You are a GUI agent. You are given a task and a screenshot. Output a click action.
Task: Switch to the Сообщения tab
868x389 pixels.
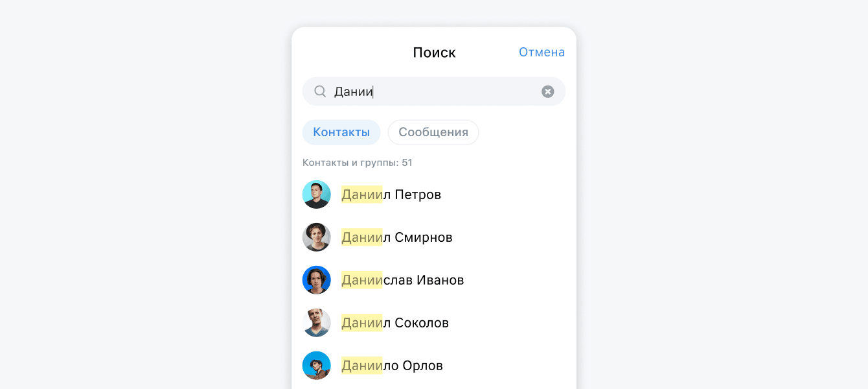[433, 132]
